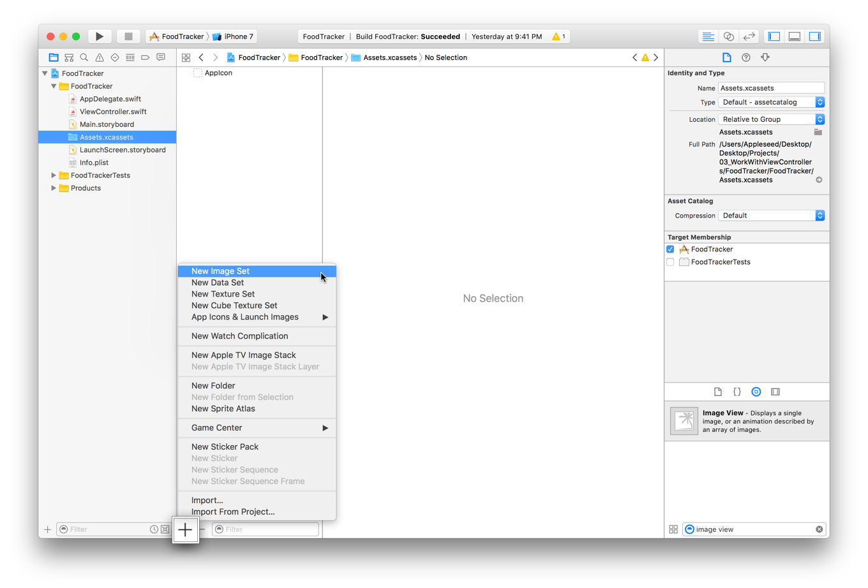Toggle the Utilities pane
Viewport: 868px width, 588px height.
pos(815,36)
